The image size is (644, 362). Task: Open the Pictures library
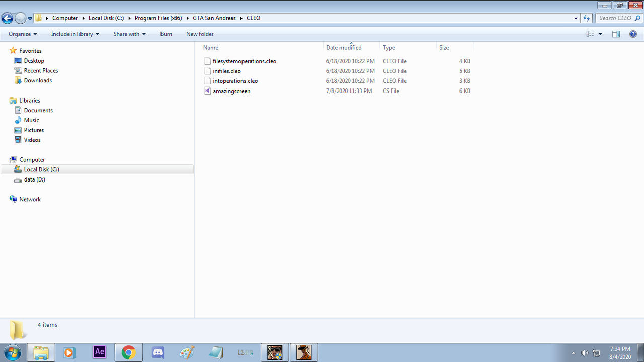(x=35, y=130)
